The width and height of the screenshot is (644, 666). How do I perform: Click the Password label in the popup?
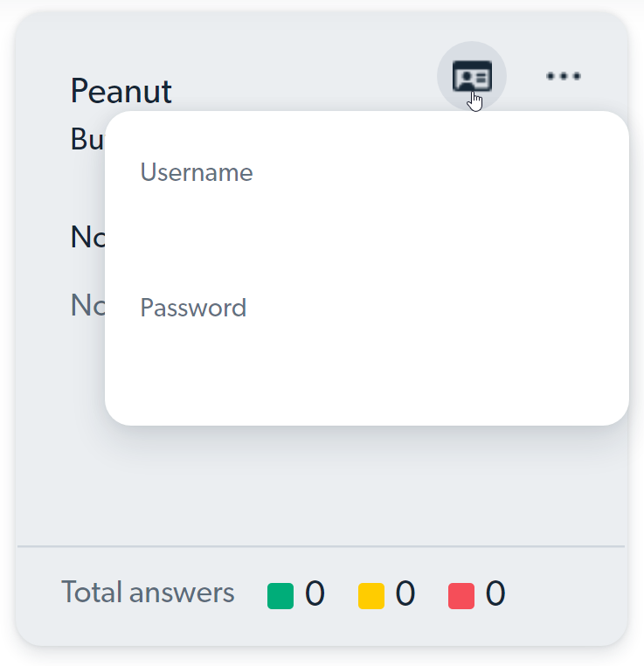point(193,307)
